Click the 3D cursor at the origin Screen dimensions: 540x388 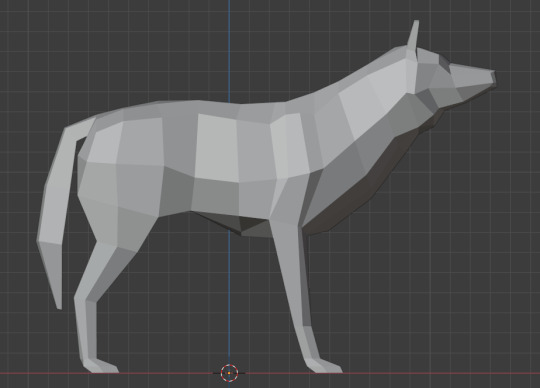pos(229,373)
